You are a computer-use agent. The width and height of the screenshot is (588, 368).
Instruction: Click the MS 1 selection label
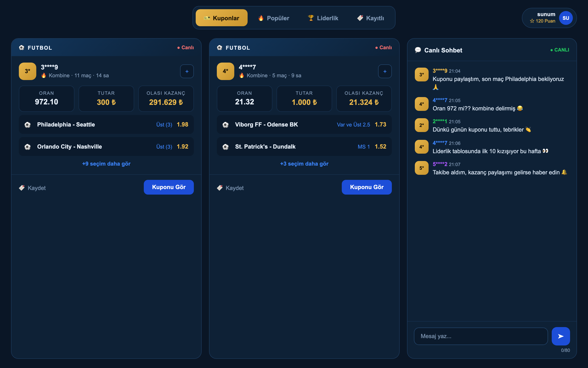364,147
